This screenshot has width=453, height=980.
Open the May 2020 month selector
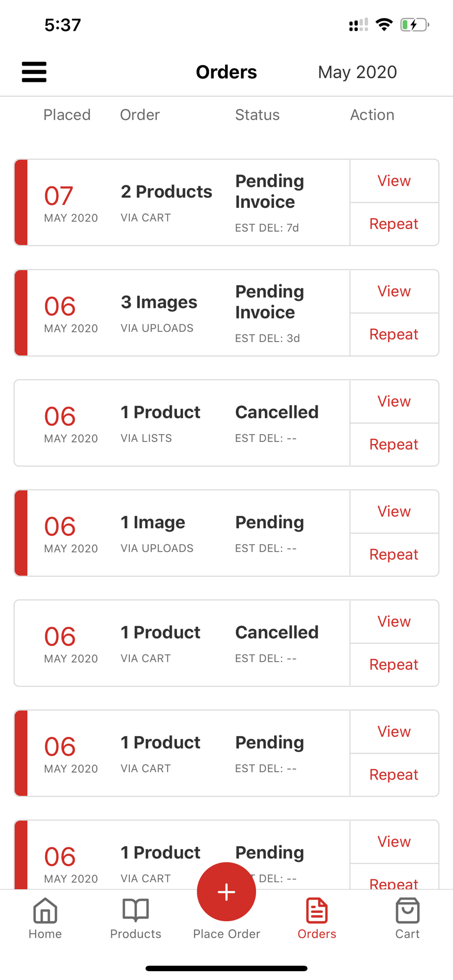(357, 72)
